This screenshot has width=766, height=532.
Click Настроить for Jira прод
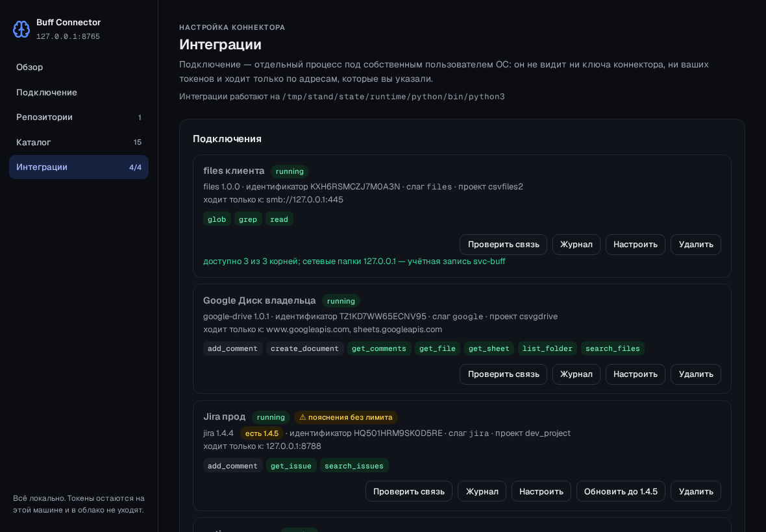tap(541, 492)
